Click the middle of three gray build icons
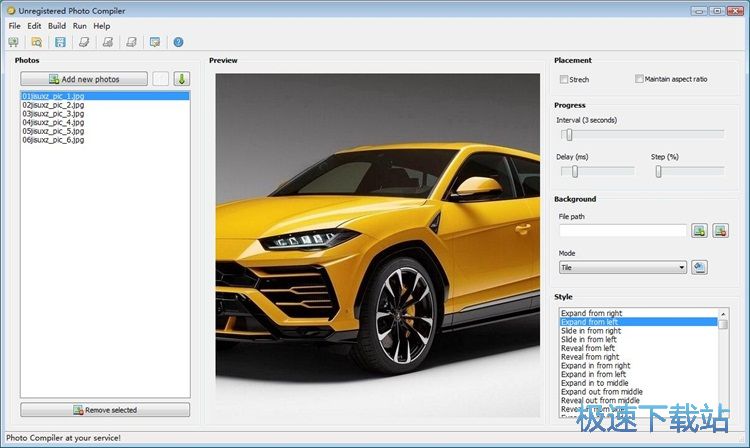The image size is (750, 448). (108, 42)
